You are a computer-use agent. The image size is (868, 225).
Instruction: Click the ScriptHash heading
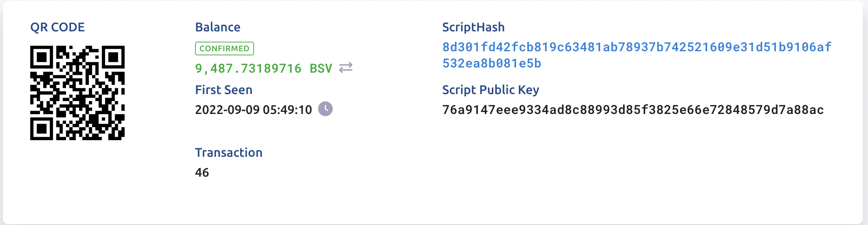(473, 27)
